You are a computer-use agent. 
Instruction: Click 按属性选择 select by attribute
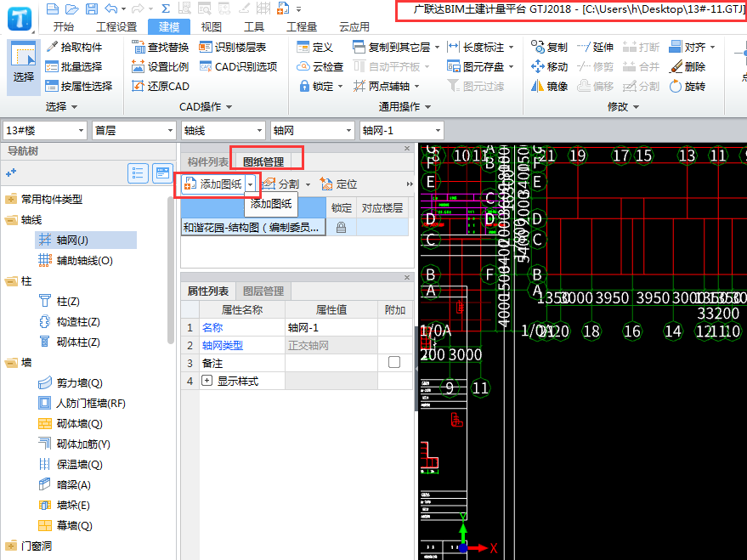pos(78,86)
